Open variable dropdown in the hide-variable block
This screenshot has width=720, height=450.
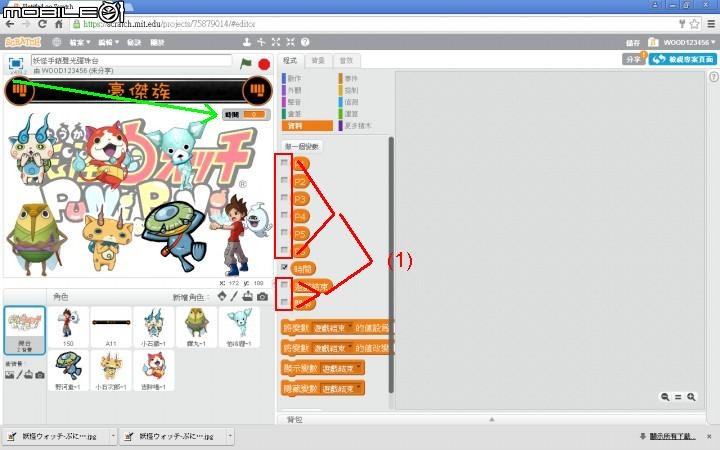click(x=342, y=388)
